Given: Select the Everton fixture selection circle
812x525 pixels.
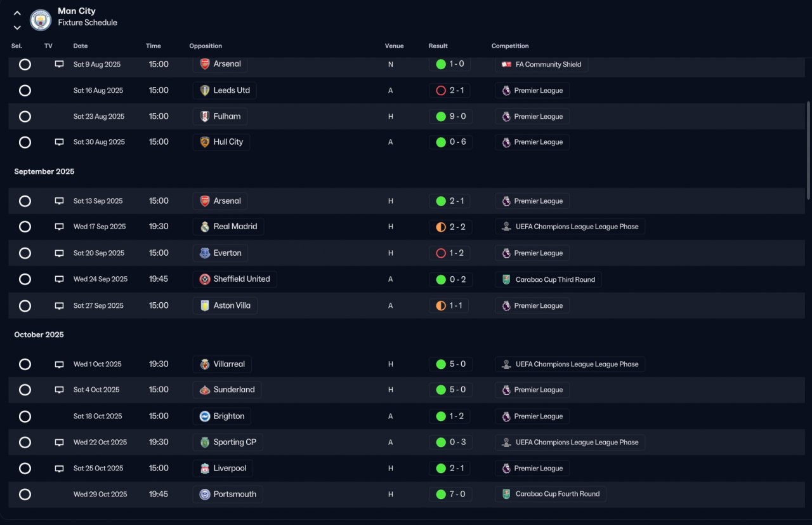Looking at the screenshot, I should click(x=25, y=253).
